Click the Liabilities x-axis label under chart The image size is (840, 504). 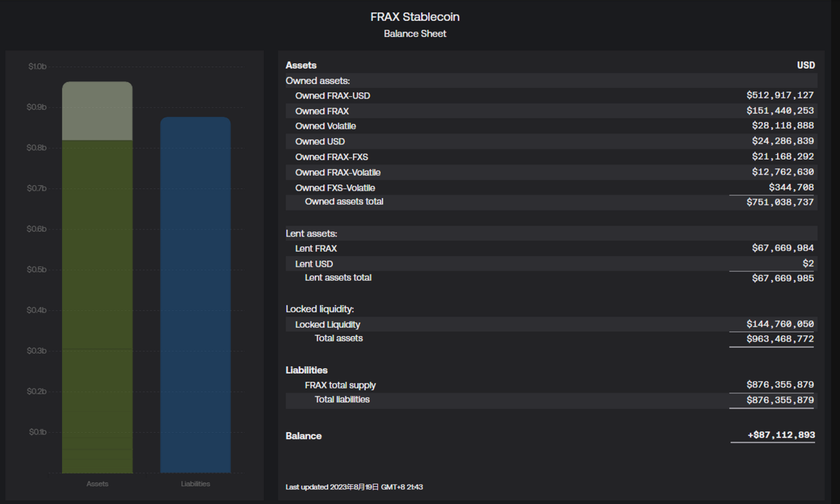[x=195, y=484]
